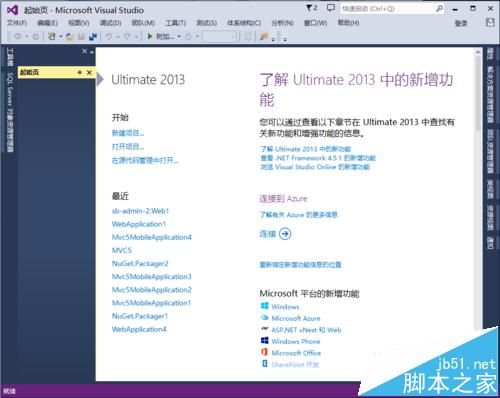The image size is (500, 398).
Task: Click the start page vertical scrollbar
Action: (x=478, y=188)
